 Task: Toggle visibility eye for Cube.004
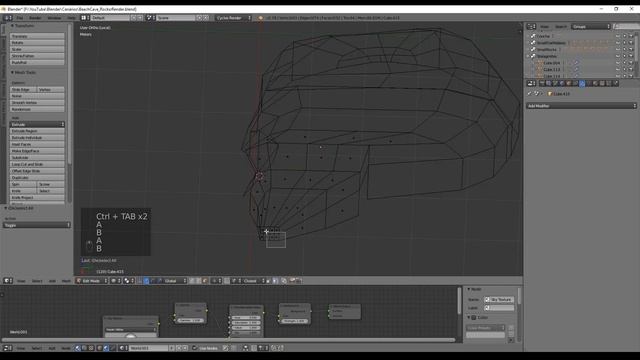pyautogui.click(x=618, y=63)
